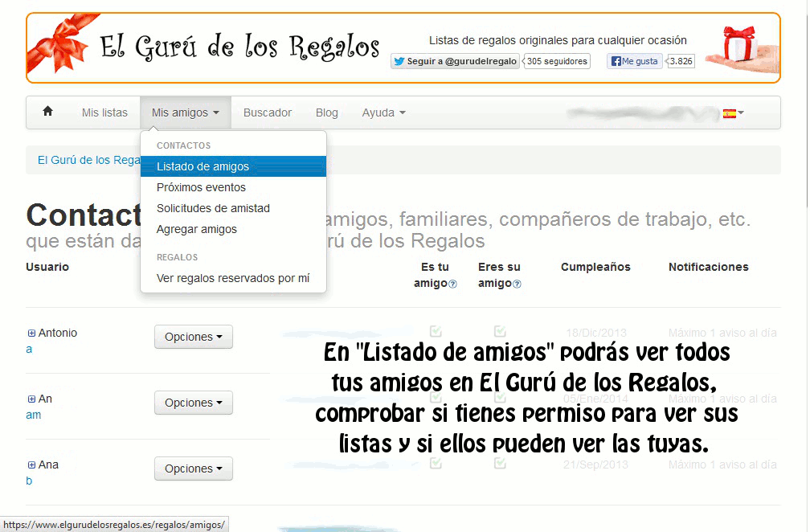
Task: Click help icon next to Es tu amigo
Action: [452, 284]
